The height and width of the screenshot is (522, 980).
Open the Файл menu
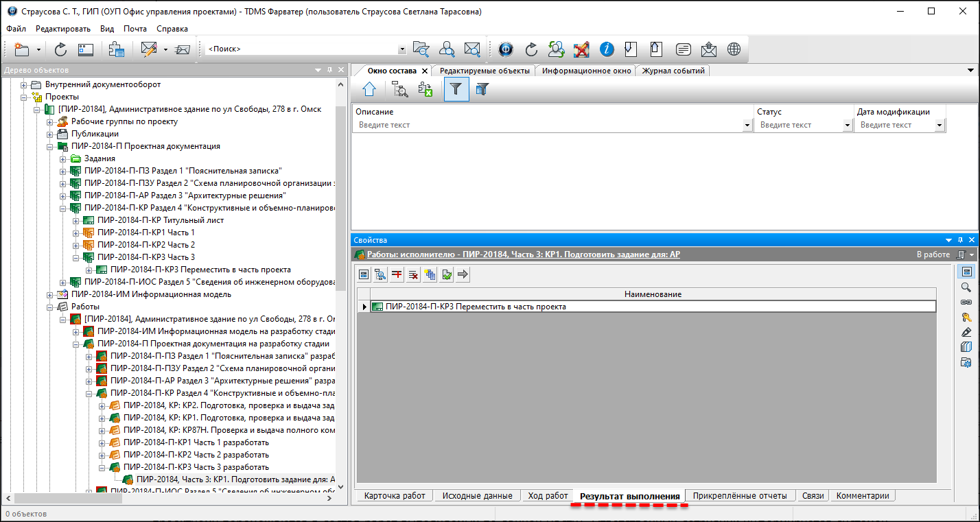(16, 29)
